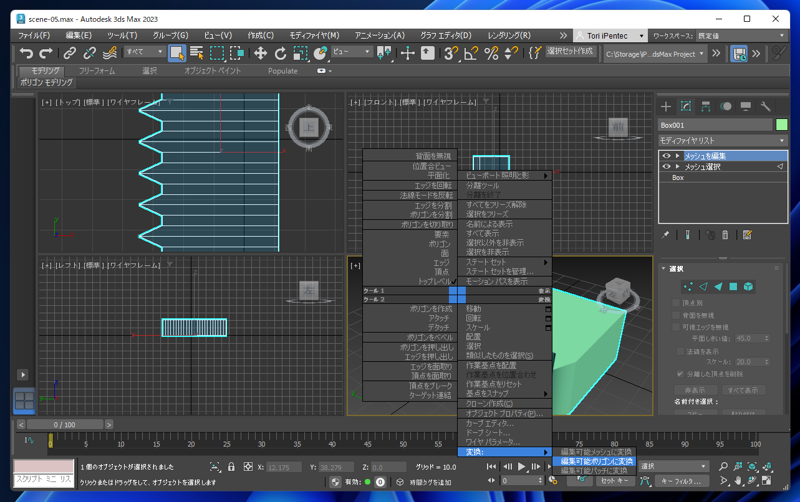Image resolution: width=800 pixels, height=502 pixels.
Task: Click the Redo arrow icon
Action: click(x=46, y=53)
